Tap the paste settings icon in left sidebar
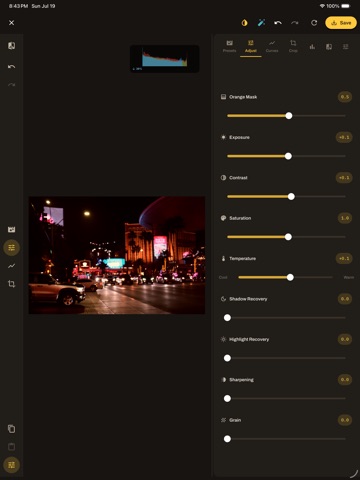 pos(11,447)
